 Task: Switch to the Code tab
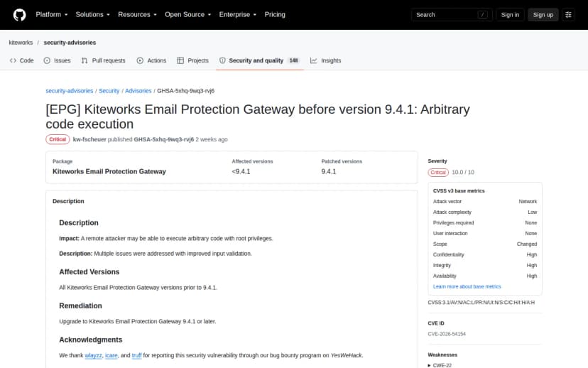22,60
